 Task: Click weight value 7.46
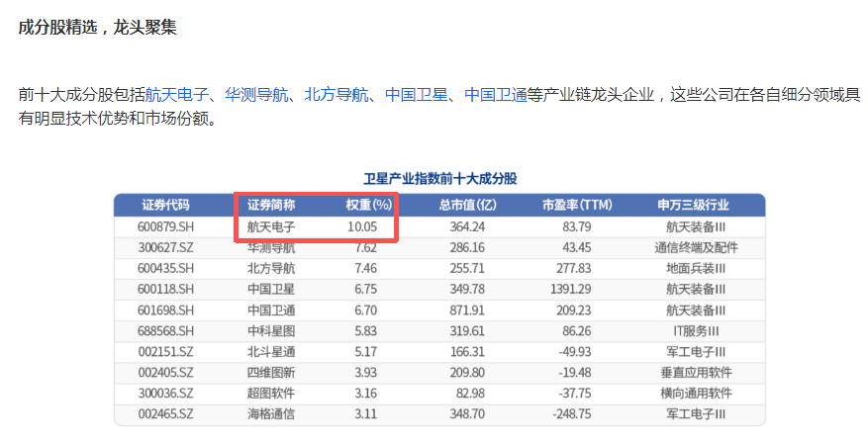tap(366, 269)
